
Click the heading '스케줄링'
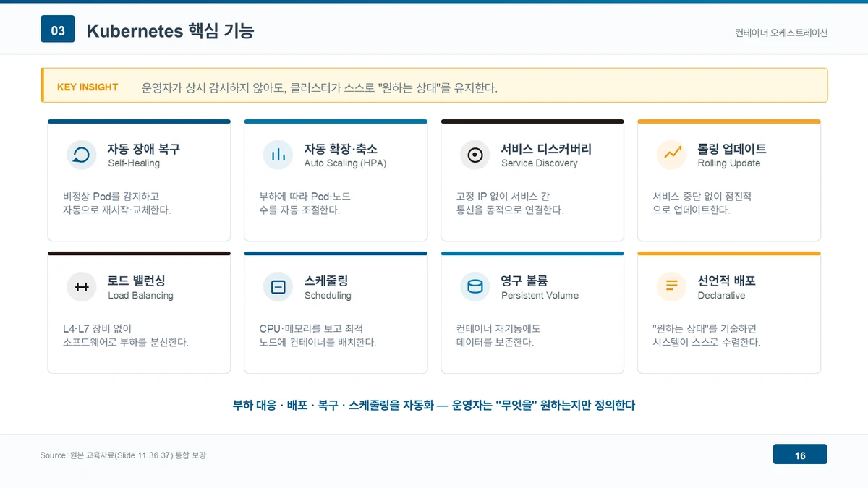(x=326, y=281)
